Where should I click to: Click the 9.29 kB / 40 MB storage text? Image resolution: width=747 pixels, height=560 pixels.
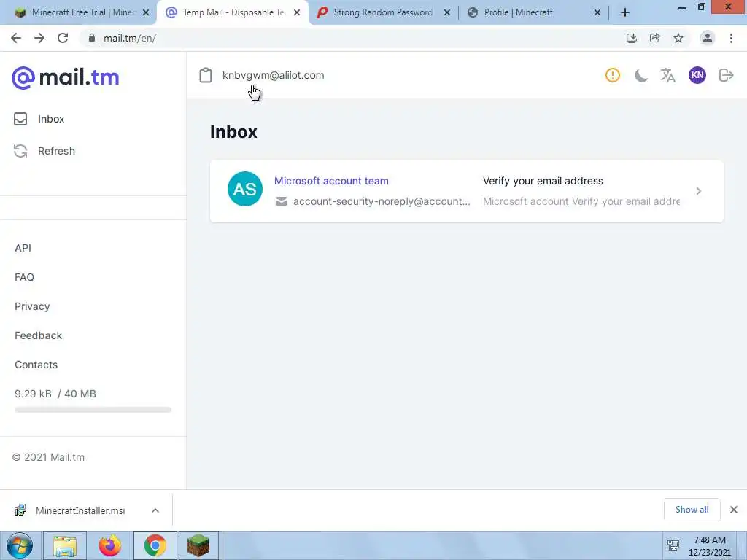pos(55,394)
